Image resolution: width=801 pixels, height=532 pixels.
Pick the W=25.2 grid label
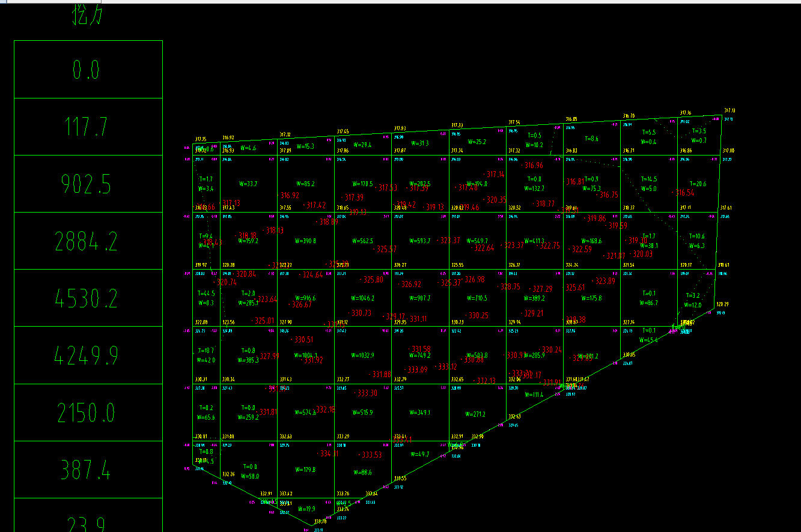click(x=477, y=142)
